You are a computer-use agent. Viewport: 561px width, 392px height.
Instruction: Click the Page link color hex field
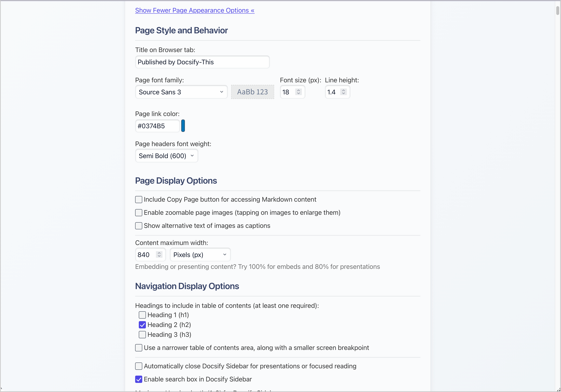(x=157, y=126)
